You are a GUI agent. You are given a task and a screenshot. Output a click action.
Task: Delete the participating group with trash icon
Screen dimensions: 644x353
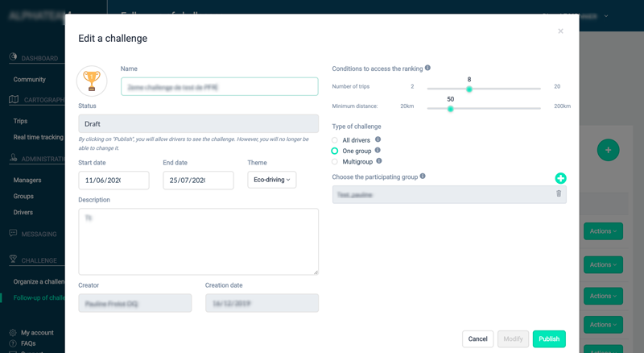click(559, 194)
